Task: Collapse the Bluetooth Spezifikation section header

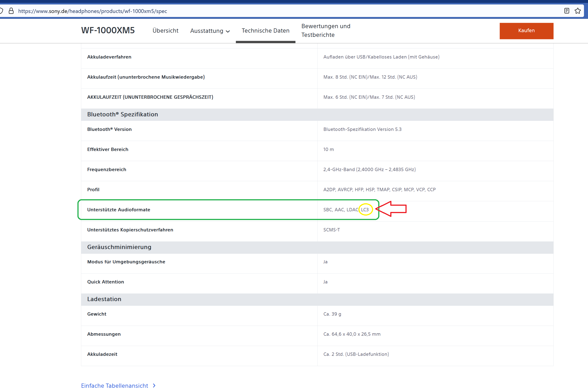Action: point(122,114)
